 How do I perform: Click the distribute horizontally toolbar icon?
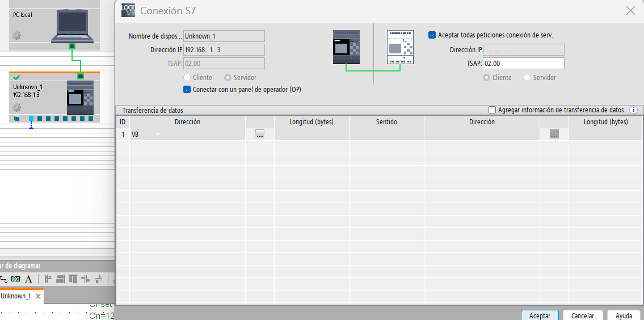tap(86, 279)
